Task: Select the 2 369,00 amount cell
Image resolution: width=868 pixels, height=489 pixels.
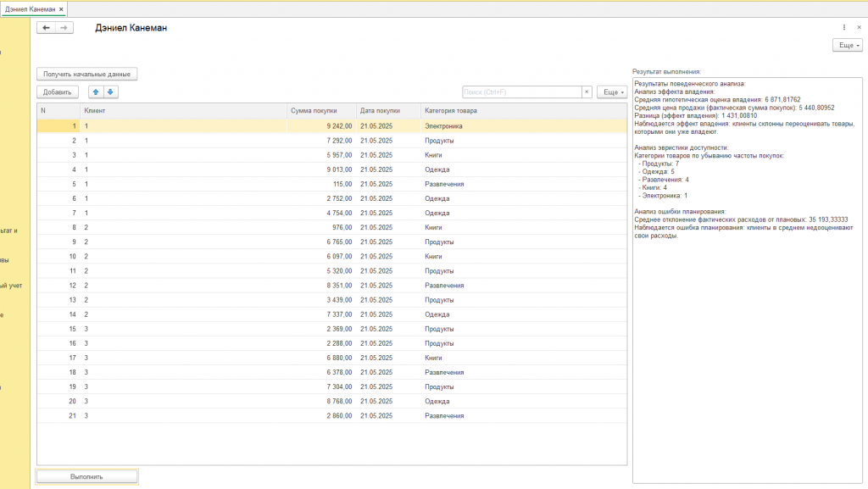Action: coord(321,329)
